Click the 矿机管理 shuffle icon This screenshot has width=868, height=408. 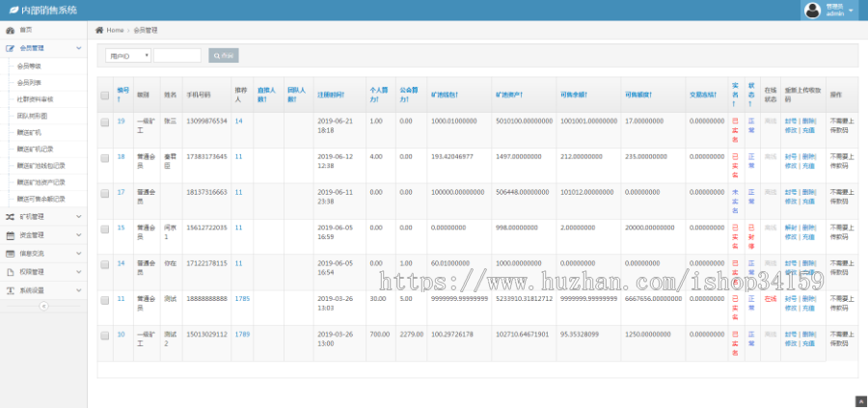point(10,217)
